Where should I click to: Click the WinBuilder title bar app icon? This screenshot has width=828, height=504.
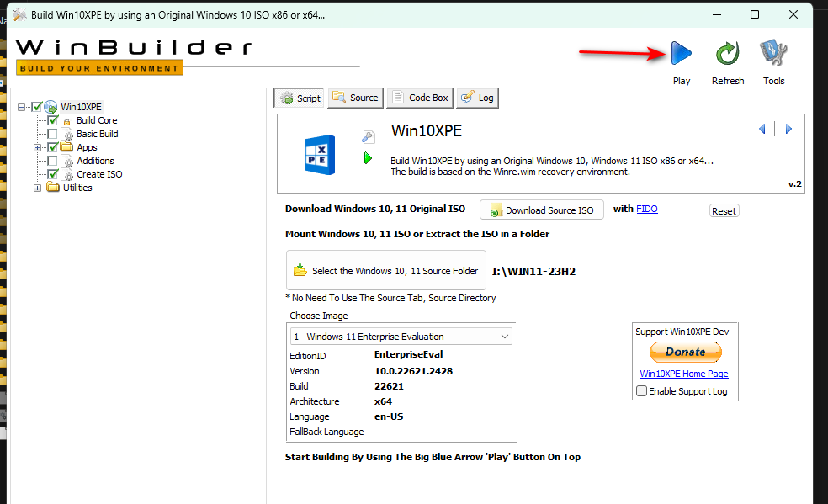click(20, 15)
